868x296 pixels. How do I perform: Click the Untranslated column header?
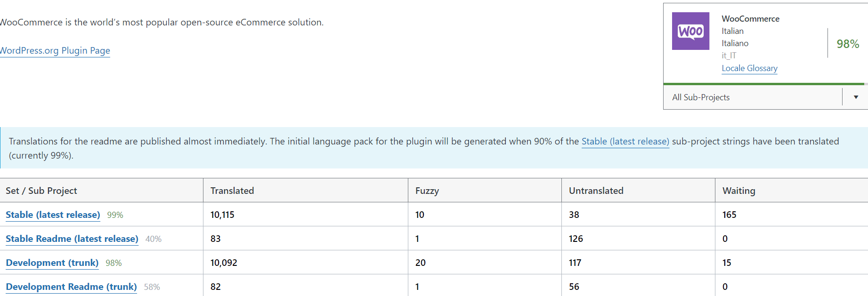click(595, 191)
